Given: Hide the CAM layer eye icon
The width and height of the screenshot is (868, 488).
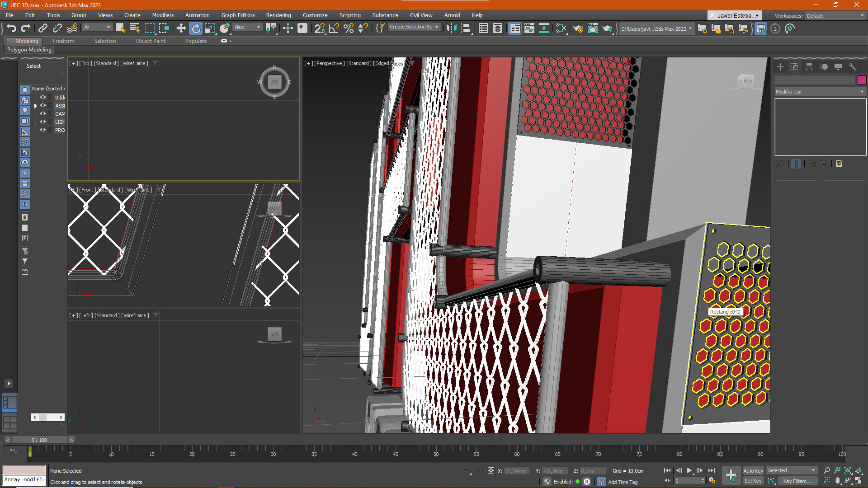Looking at the screenshot, I should coord(43,113).
